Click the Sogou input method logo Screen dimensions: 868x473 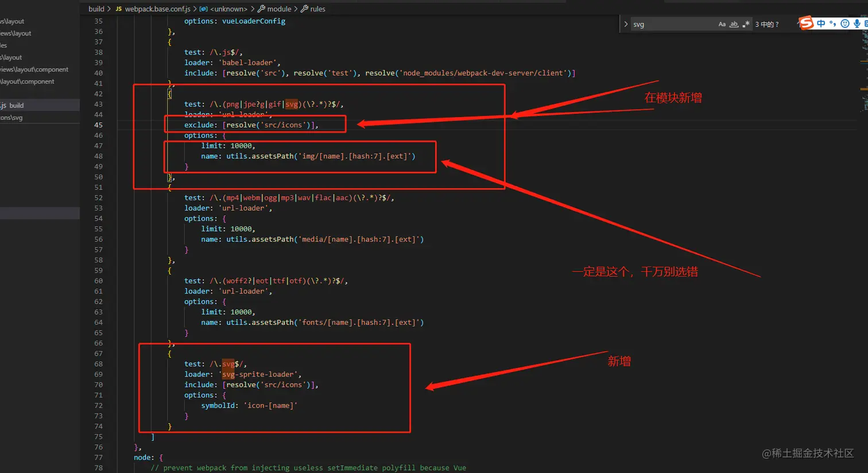807,23
